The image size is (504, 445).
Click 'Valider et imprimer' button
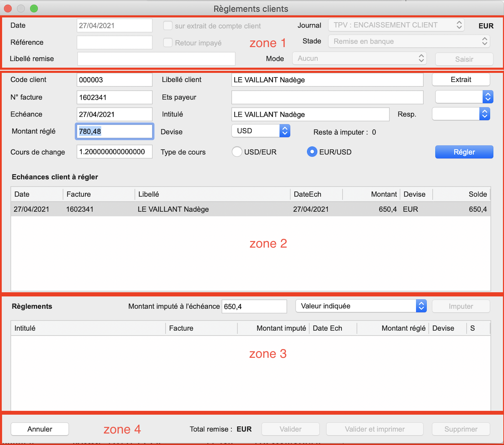[x=375, y=429]
